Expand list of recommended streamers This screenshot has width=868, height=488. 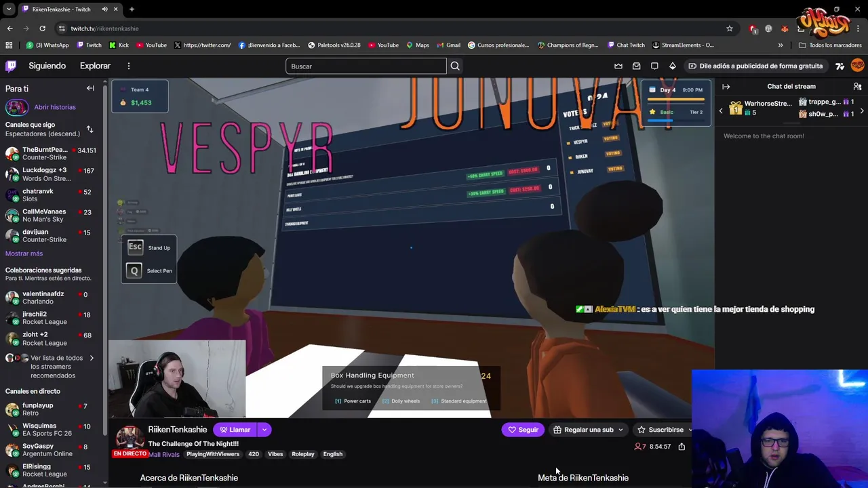tap(92, 358)
